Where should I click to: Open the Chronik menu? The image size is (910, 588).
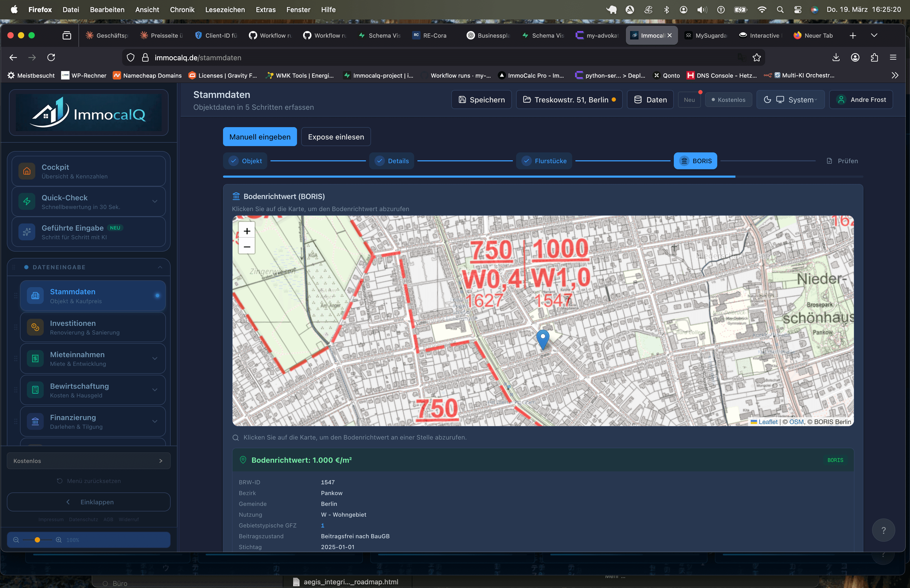tap(182, 9)
